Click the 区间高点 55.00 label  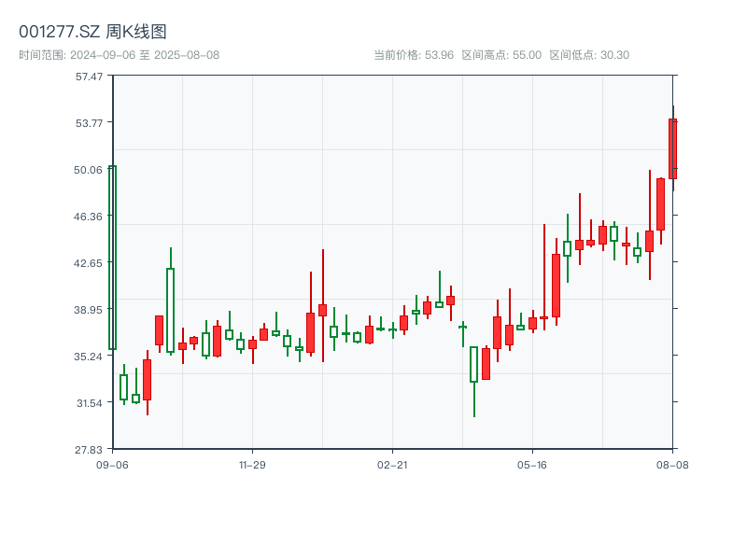click(503, 55)
